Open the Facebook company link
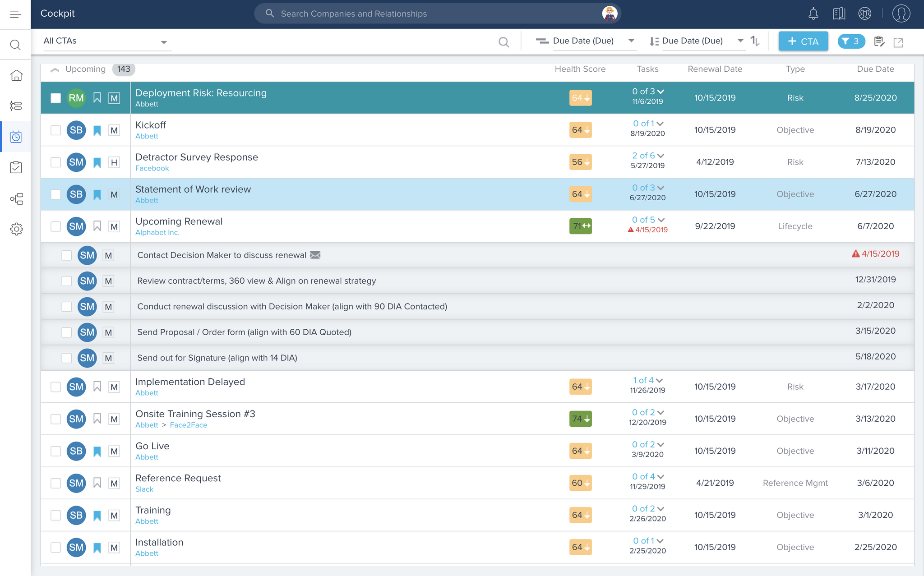The height and width of the screenshot is (576, 924). 152,168
